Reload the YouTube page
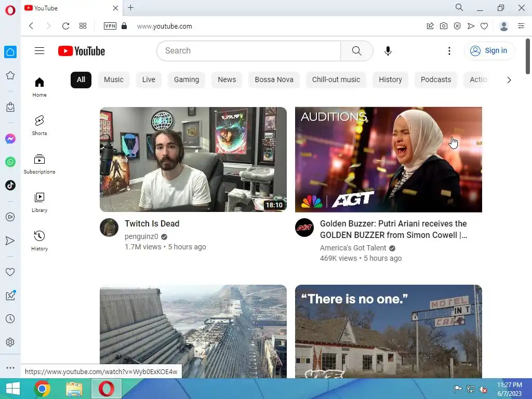Screen dimensions: 532x399 click(66, 26)
